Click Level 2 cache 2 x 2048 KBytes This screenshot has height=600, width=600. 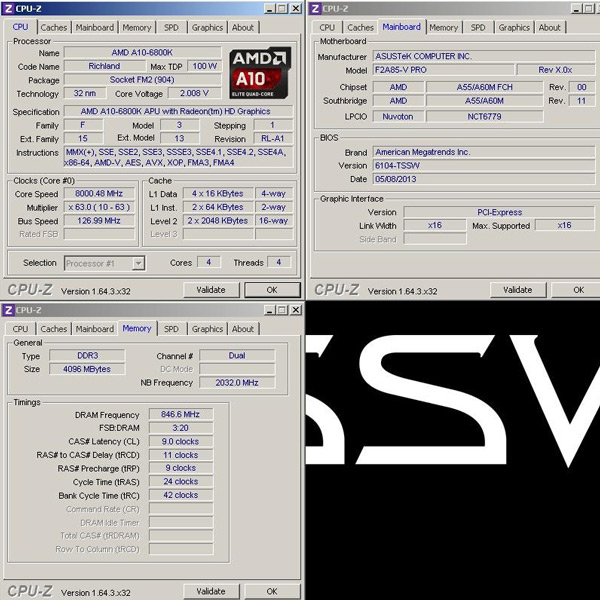pos(218,221)
